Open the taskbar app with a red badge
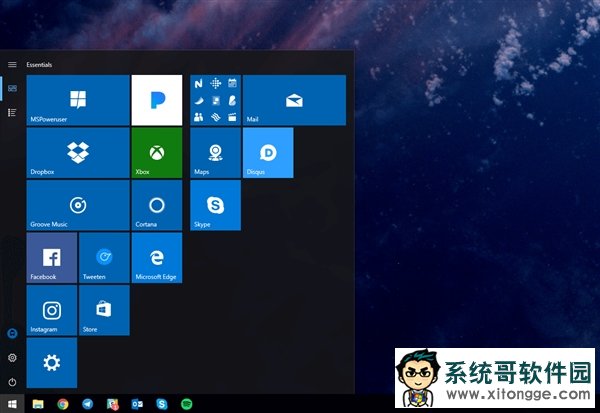 point(112,404)
